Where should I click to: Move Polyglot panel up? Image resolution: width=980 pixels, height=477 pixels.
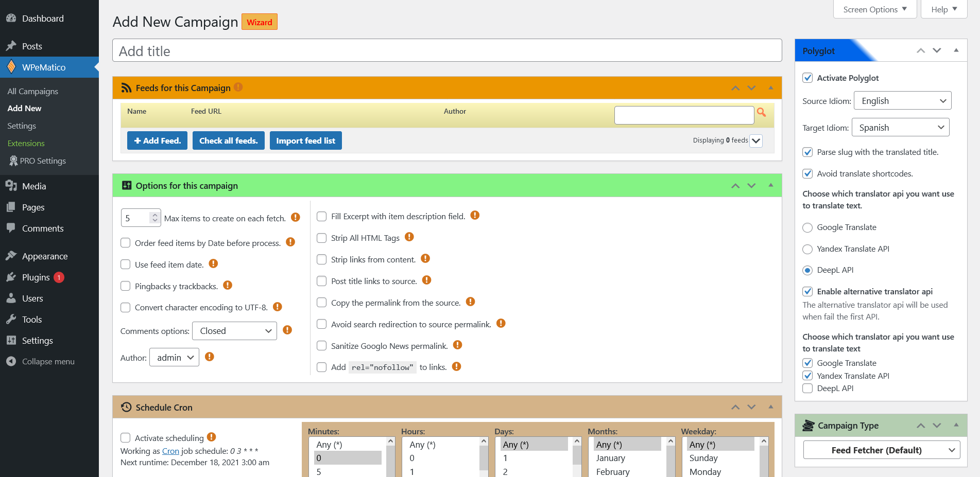point(921,50)
